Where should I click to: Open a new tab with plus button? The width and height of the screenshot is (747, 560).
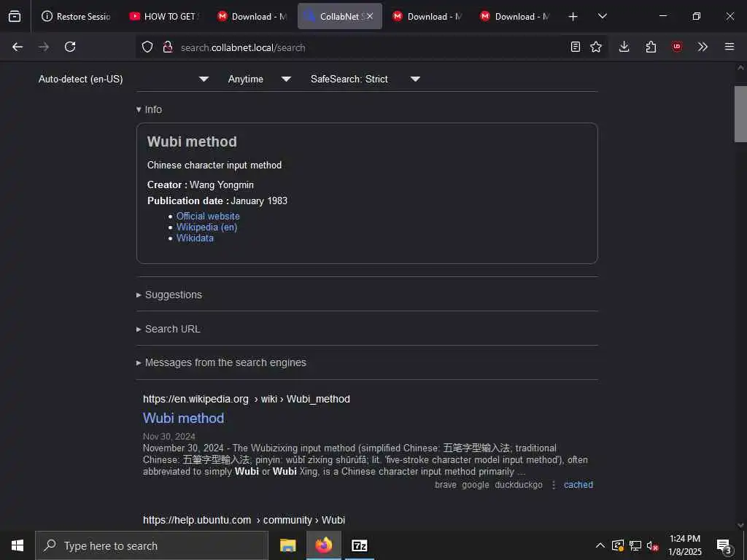pos(573,17)
